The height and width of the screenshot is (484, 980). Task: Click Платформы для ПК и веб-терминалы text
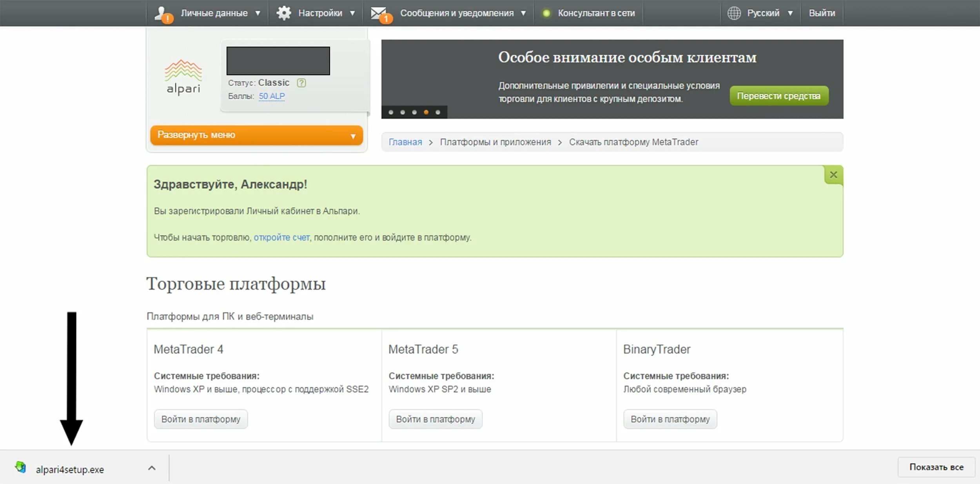230,316
